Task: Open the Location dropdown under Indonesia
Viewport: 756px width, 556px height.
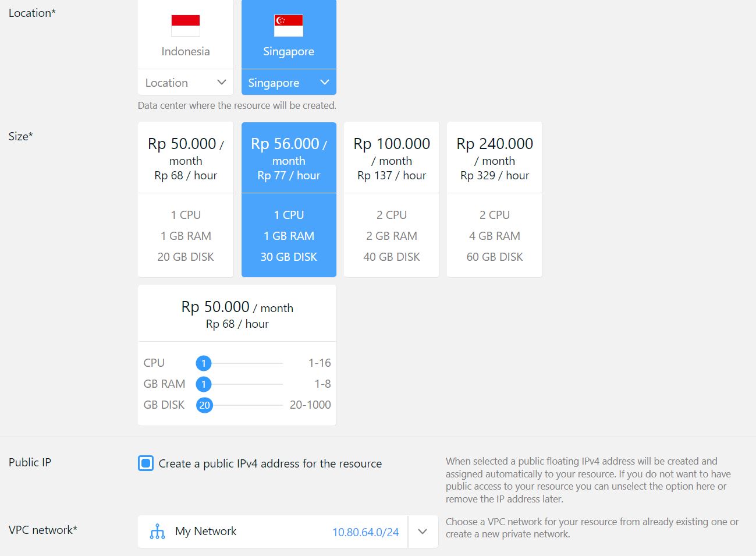Action: point(185,82)
